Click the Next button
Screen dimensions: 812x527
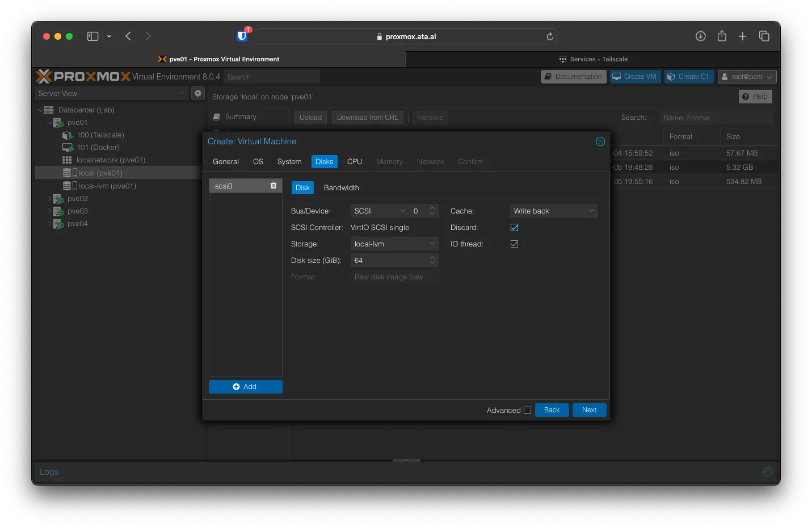(590, 410)
